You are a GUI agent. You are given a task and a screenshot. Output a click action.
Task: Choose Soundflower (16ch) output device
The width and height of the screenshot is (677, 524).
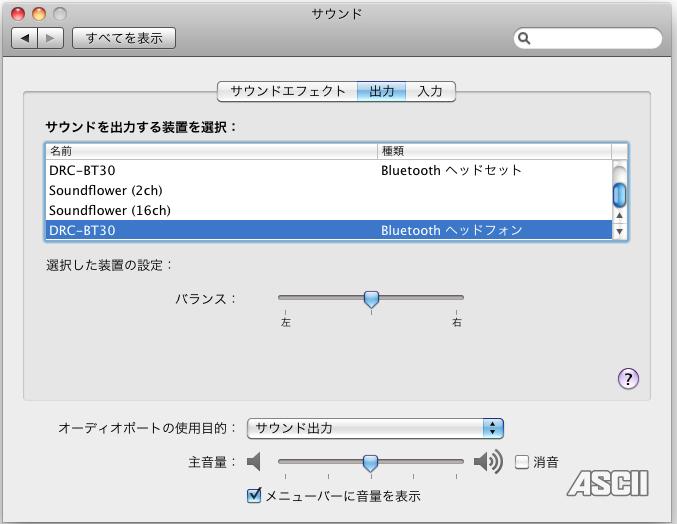tap(329, 210)
